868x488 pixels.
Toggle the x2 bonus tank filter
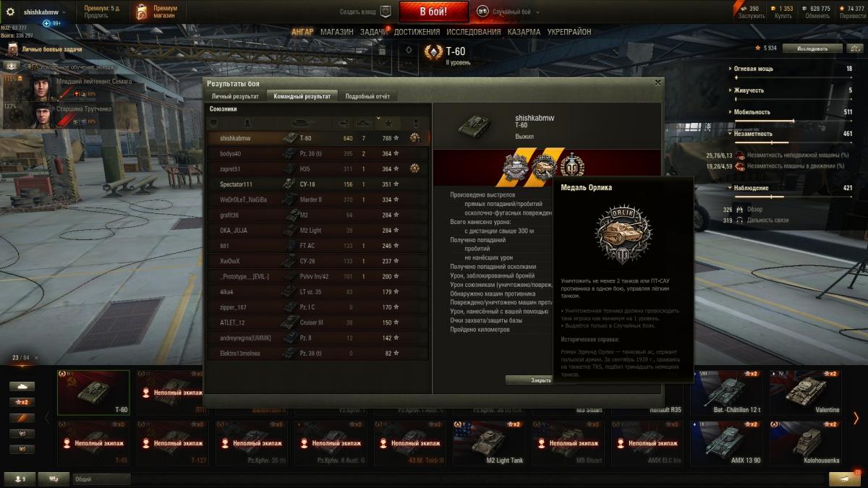click(x=22, y=402)
